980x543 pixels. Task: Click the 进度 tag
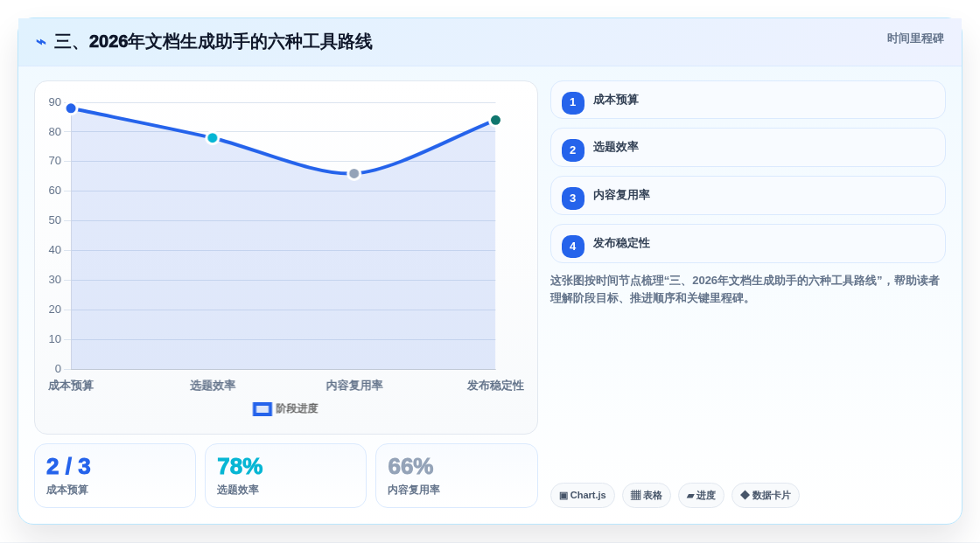pyautogui.click(x=701, y=496)
